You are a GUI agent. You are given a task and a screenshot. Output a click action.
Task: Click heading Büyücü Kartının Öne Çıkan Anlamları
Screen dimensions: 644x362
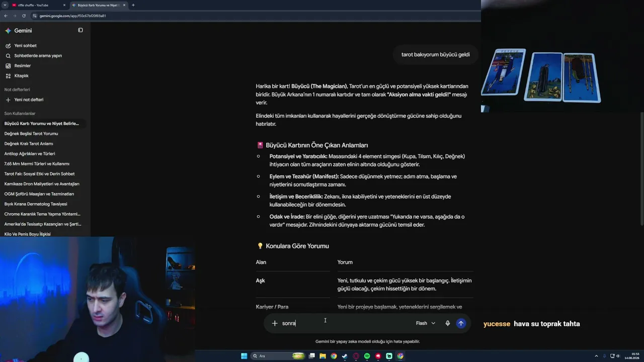tap(317, 145)
